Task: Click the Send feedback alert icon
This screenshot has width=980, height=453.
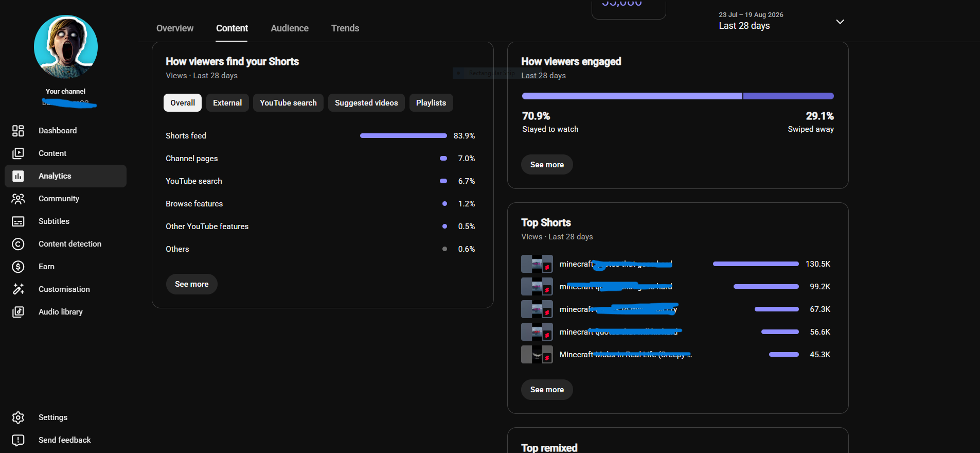Action: (x=18, y=440)
